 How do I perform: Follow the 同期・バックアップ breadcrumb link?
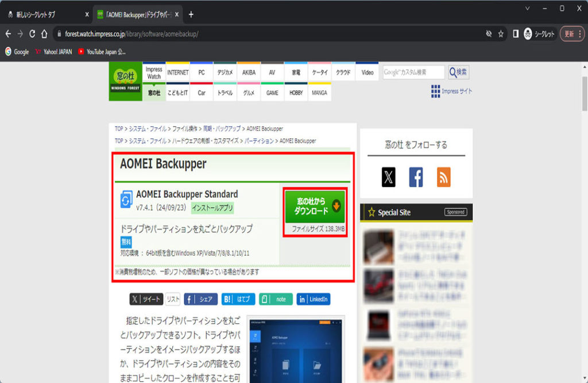click(x=222, y=129)
